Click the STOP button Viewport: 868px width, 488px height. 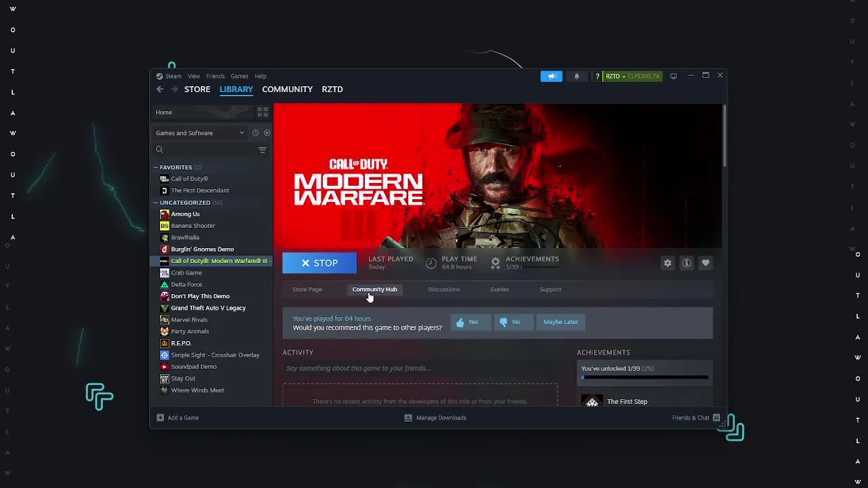(319, 263)
